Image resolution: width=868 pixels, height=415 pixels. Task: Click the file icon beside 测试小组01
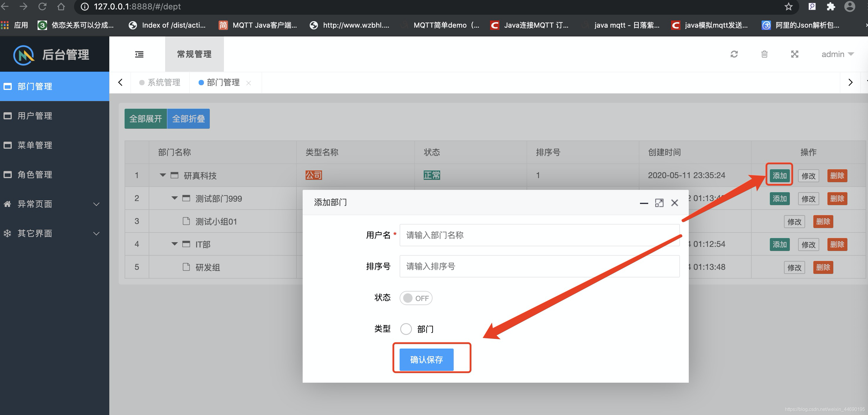click(x=186, y=221)
